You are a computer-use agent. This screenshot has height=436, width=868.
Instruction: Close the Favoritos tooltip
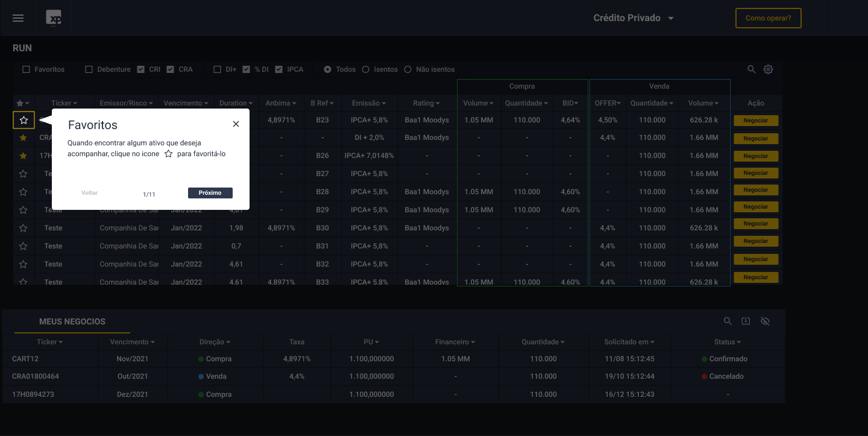click(236, 124)
